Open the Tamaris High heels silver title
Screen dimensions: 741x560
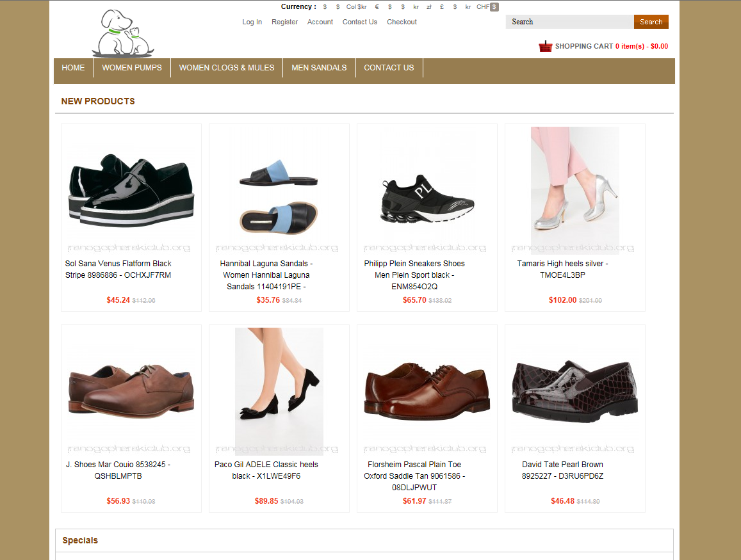coord(562,269)
